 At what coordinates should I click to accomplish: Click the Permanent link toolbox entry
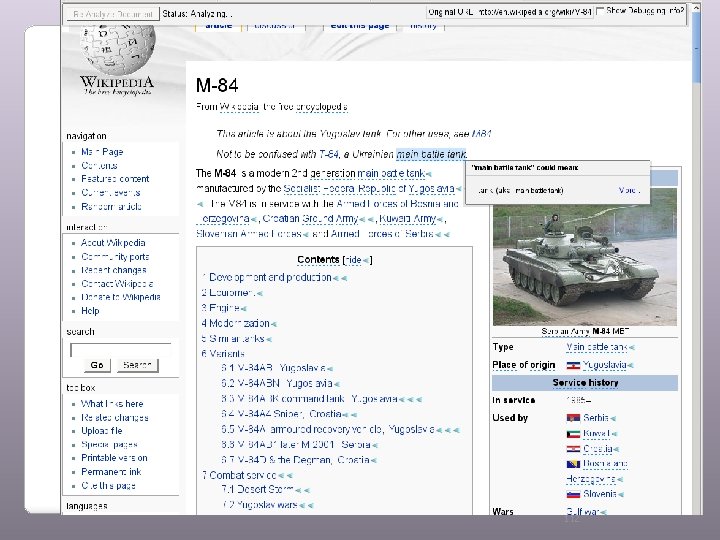coord(111,472)
